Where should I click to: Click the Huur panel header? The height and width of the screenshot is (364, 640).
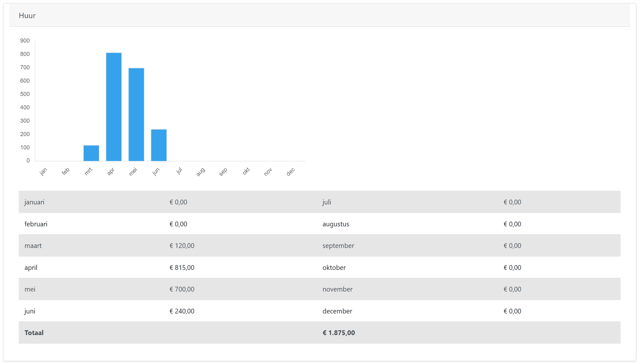coord(27,16)
